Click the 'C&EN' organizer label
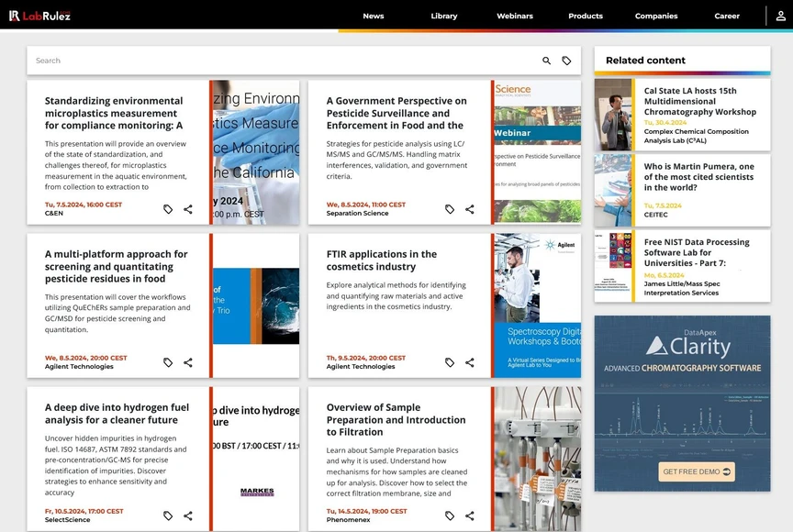793x532 pixels. click(54, 213)
